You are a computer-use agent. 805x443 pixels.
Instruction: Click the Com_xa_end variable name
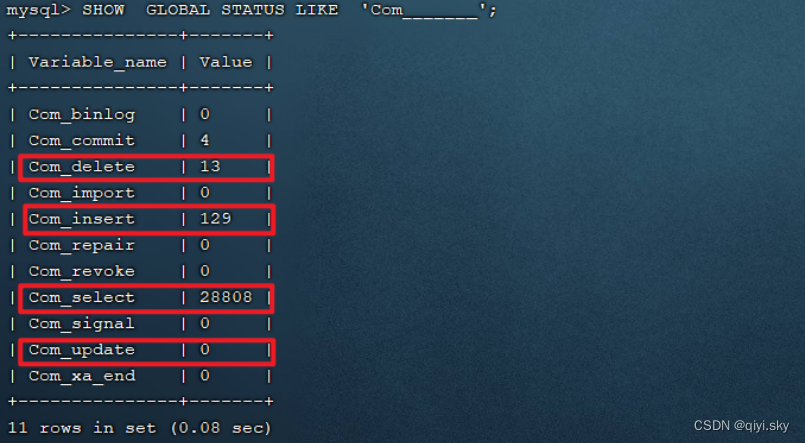click(82, 376)
